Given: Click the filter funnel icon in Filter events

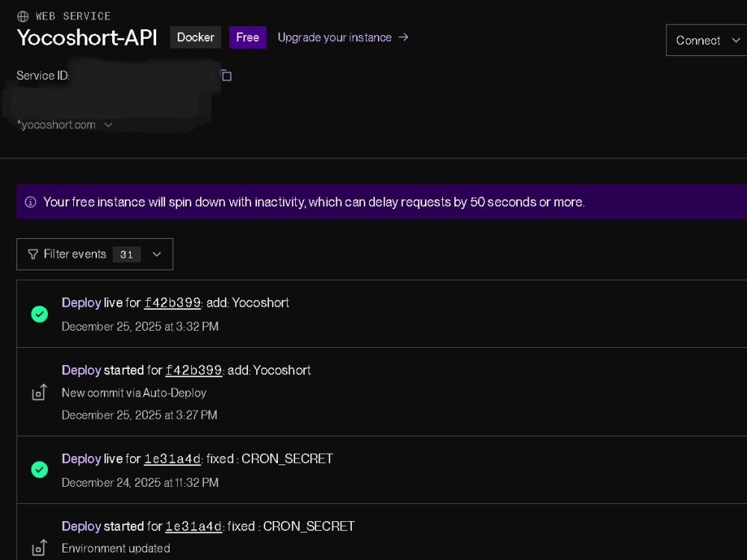Looking at the screenshot, I should coord(33,255).
